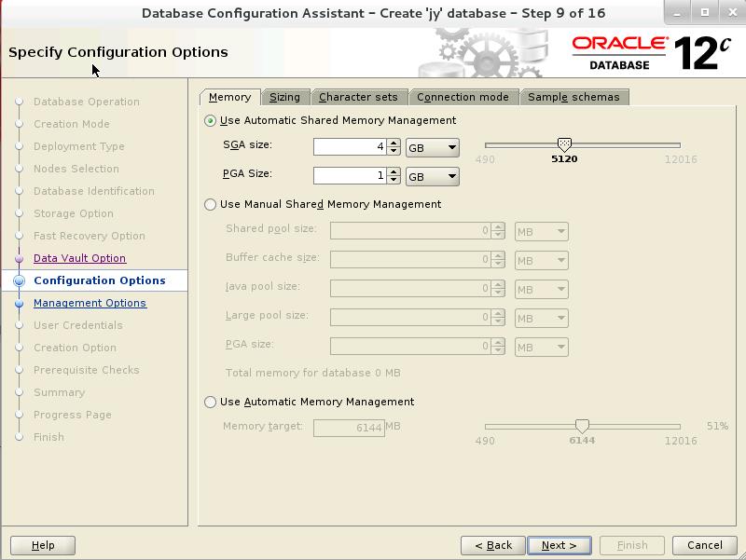Click the SGA size input field

click(350, 147)
